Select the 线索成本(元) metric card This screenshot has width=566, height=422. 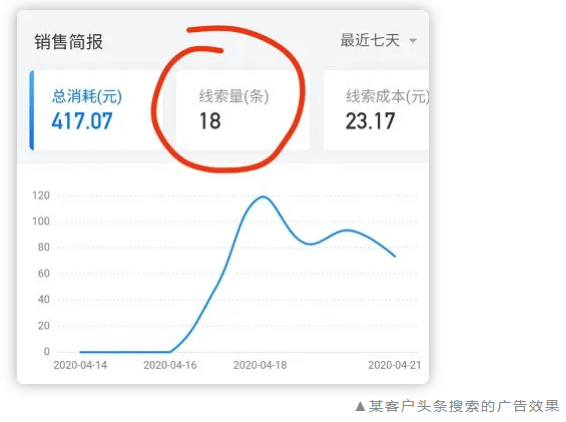pyautogui.click(x=376, y=110)
